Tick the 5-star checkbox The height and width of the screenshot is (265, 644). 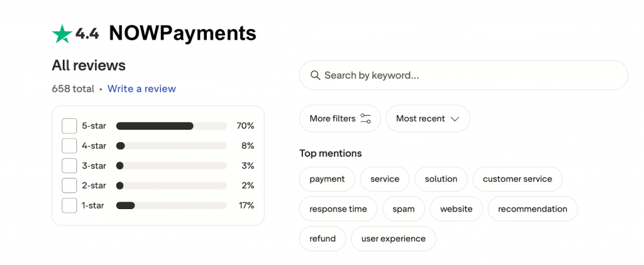69,126
